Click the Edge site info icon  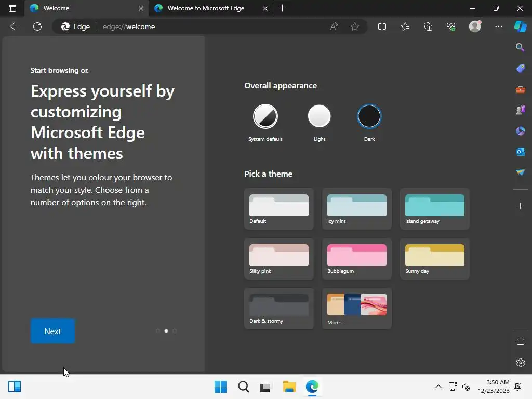click(75, 26)
